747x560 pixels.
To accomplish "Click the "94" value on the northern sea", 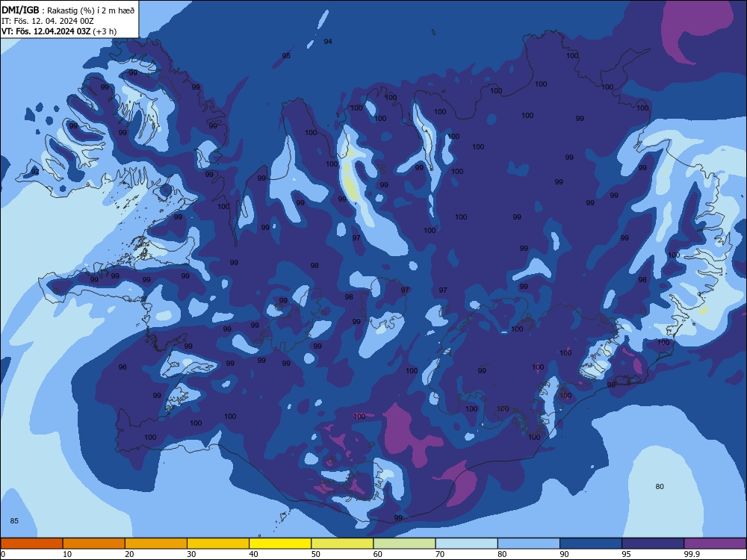I will pyautogui.click(x=328, y=41).
